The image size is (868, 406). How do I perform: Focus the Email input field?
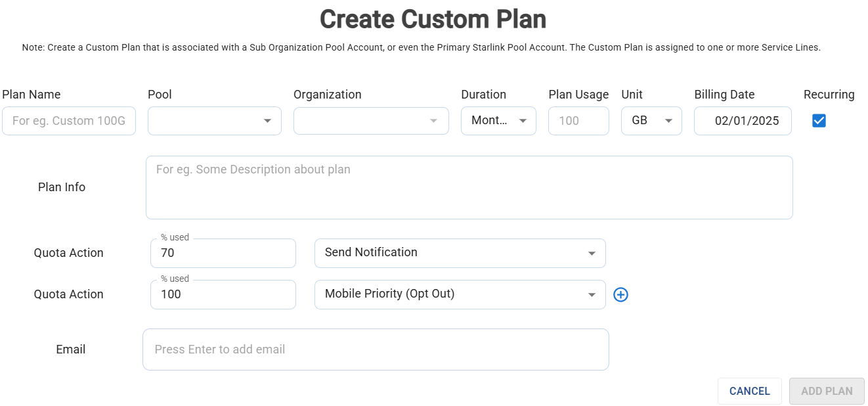(376, 350)
